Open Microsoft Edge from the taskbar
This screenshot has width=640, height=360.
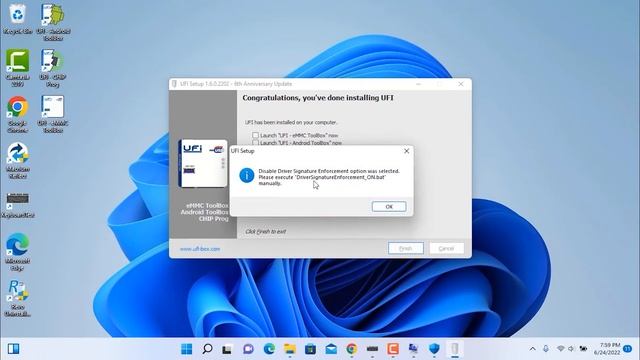click(269, 349)
